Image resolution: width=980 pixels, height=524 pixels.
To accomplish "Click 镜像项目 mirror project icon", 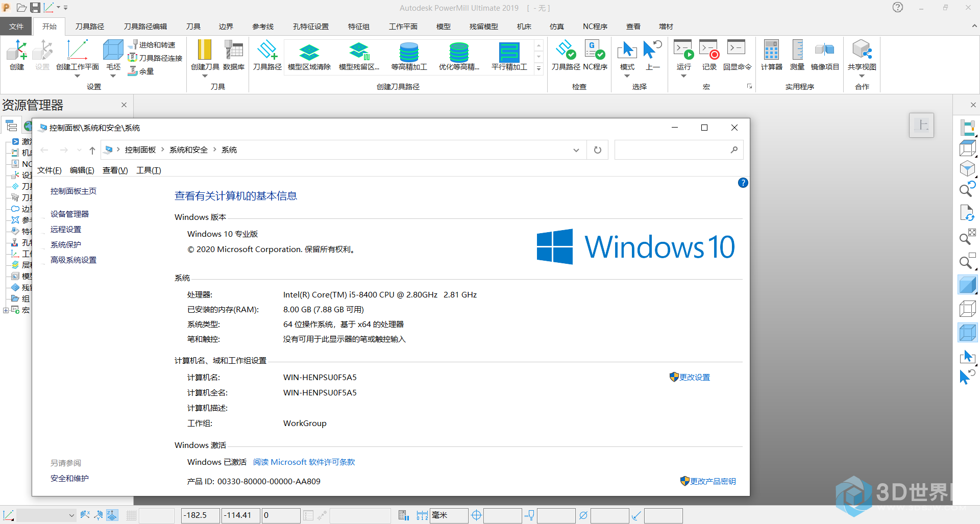I will [x=825, y=55].
